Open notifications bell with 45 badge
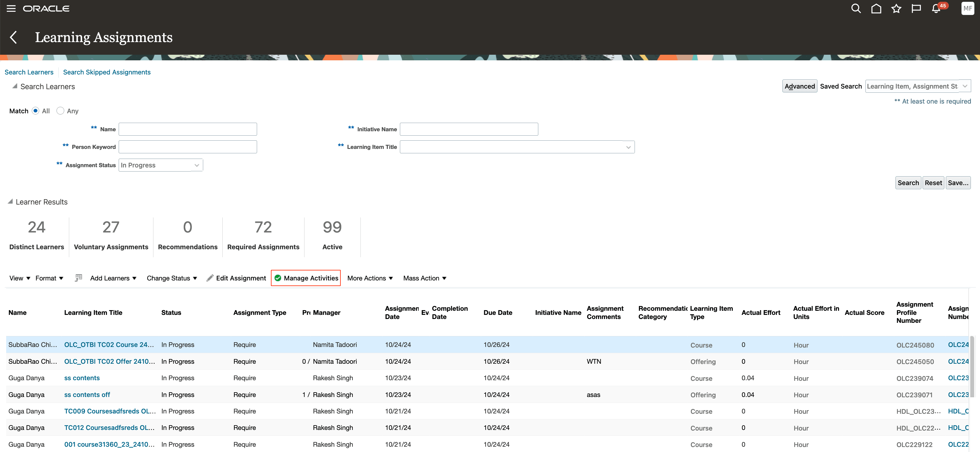Screen dimensions: 980x452 pos(936,8)
